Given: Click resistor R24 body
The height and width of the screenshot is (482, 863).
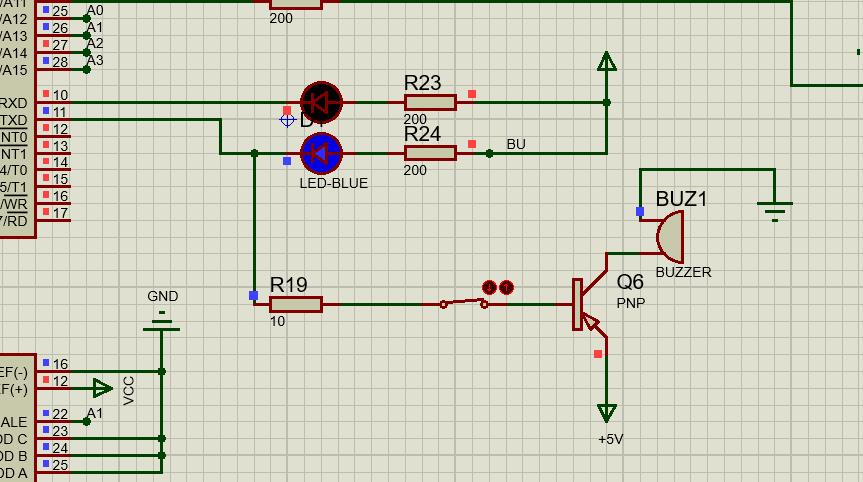Looking at the screenshot, I should pos(430,153).
